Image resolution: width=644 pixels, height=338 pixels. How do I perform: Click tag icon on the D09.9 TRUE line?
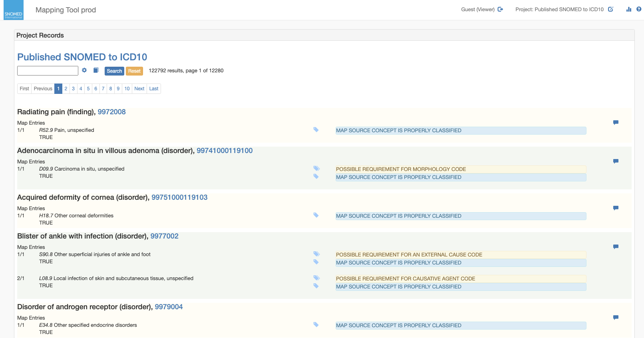316,177
